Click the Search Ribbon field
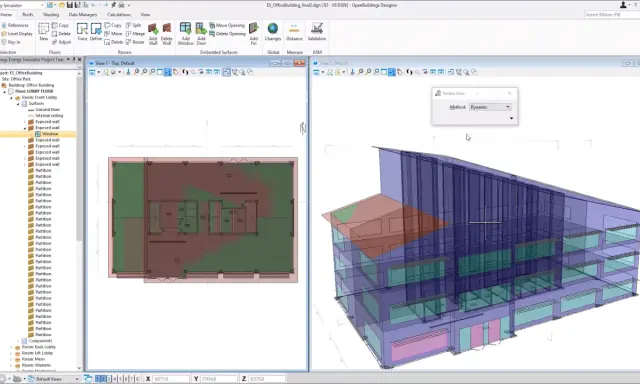 (x=611, y=15)
